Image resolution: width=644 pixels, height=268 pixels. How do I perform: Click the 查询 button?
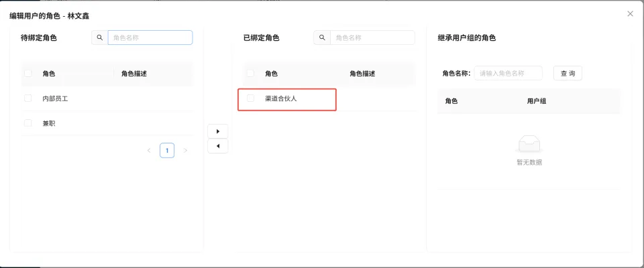[x=567, y=73]
